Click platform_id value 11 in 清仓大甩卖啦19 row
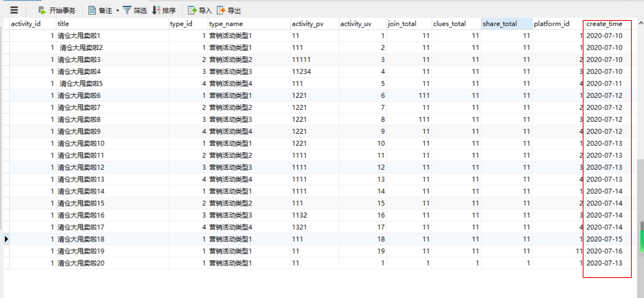The height and width of the screenshot is (298, 644). point(579,251)
